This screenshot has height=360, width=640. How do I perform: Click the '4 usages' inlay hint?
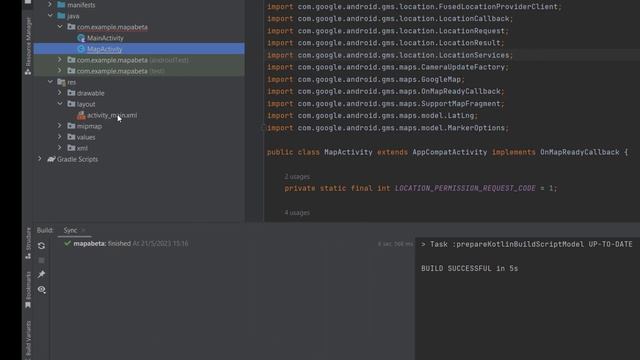pos(297,212)
